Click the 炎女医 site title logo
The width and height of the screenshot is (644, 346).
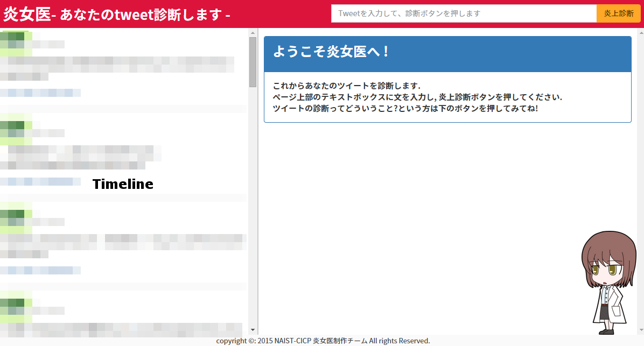(x=27, y=15)
